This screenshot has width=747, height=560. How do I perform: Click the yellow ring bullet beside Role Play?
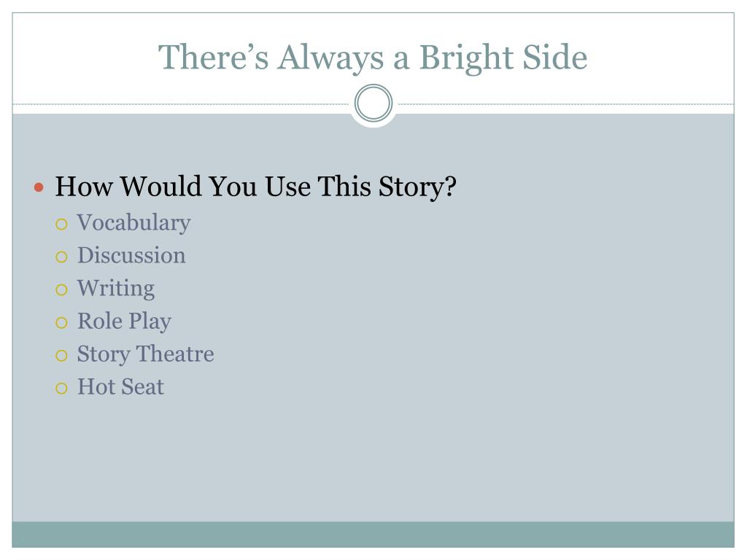[x=61, y=323]
